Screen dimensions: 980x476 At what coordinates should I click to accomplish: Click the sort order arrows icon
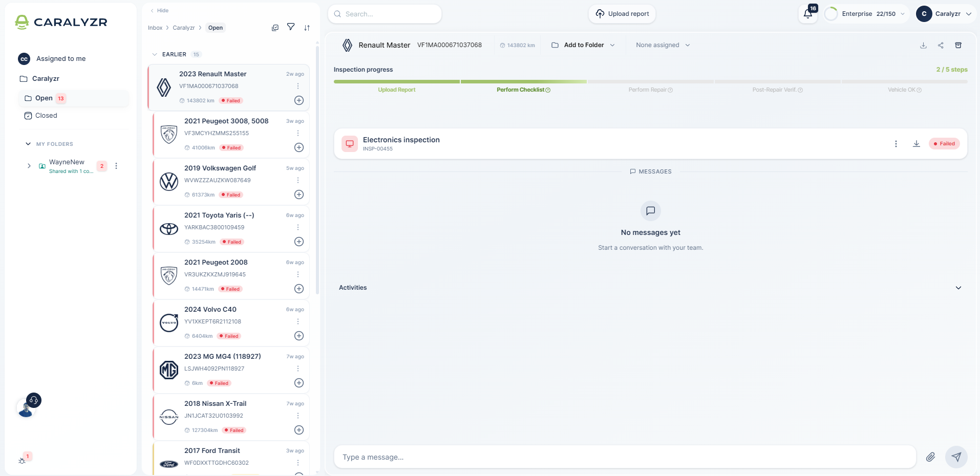[x=307, y=28]
